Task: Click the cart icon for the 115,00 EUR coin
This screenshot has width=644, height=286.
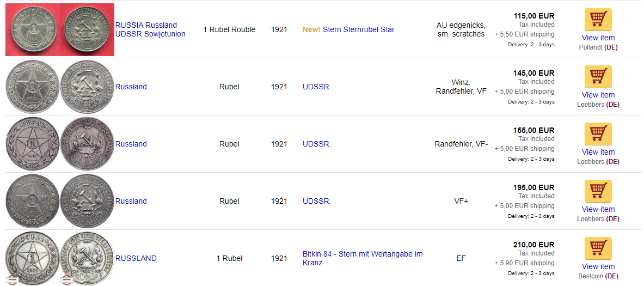Action: click(598, 20)
